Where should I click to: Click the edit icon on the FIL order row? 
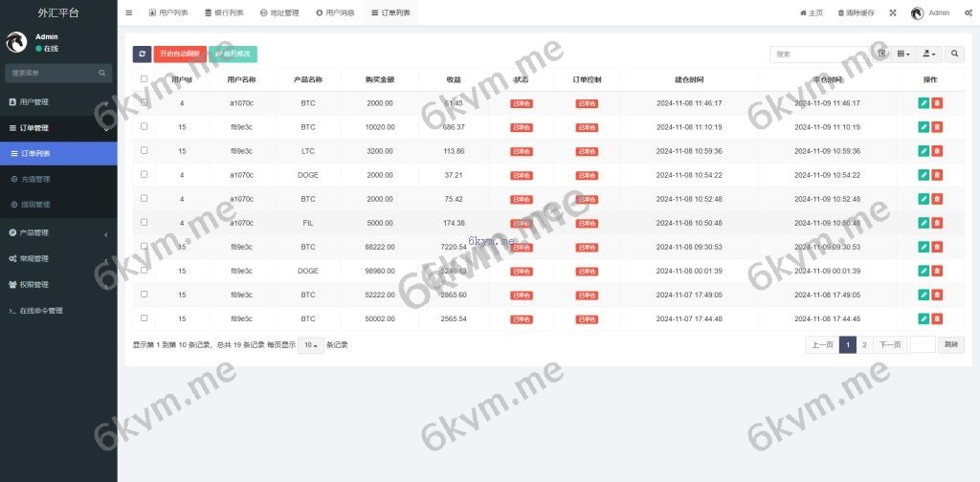click(924, 223)
